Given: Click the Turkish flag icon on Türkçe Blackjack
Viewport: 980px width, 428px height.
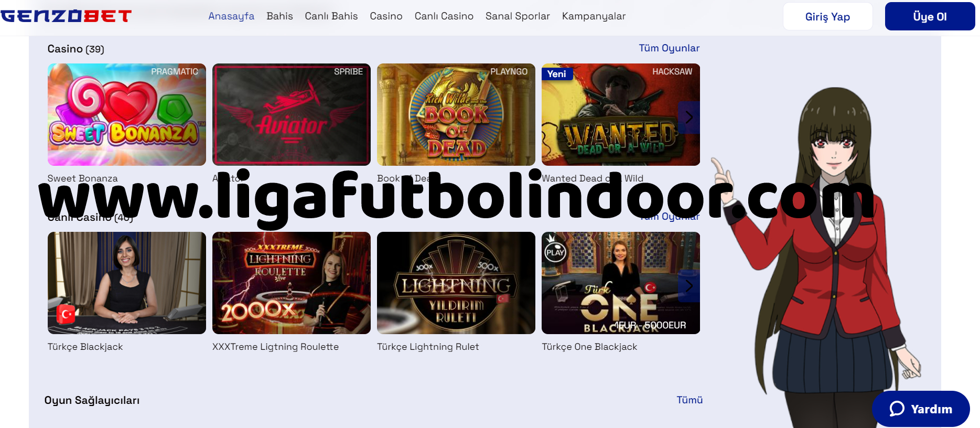Looking at the screenshot, I should (x=66, y=315).
